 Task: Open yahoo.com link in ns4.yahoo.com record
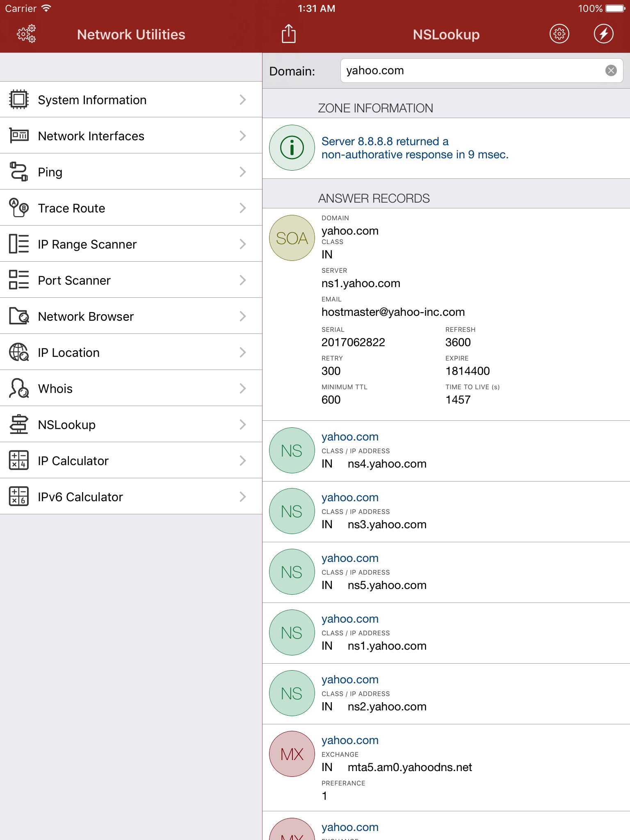[x=350, y=437]
